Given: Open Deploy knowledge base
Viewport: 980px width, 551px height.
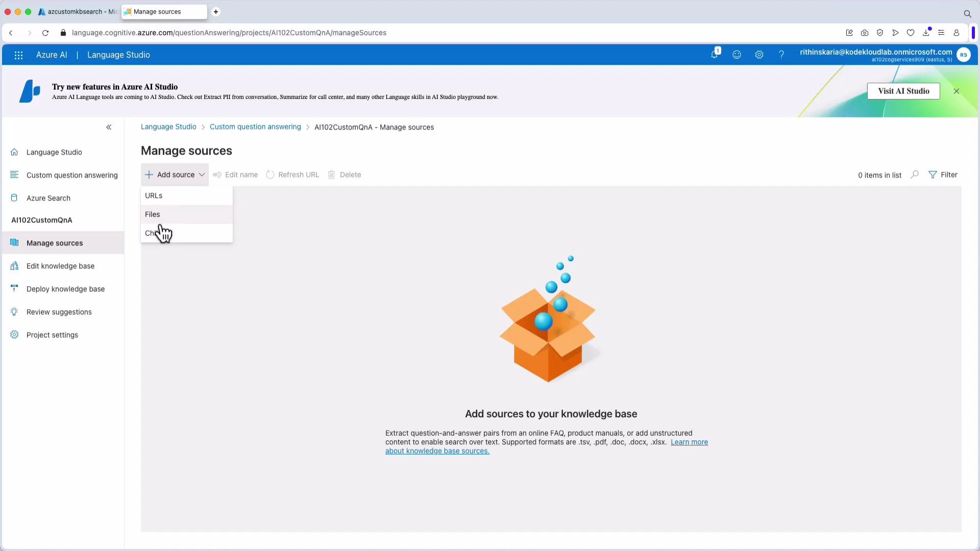Looking at the screenshot, I should (x=64, y=289).
